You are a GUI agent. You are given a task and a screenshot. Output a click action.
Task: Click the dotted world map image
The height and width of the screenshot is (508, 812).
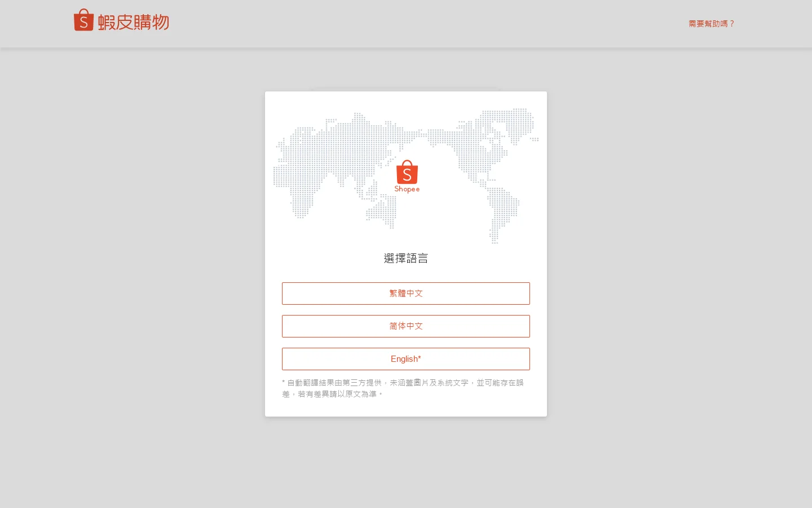[x=406, y=176]
